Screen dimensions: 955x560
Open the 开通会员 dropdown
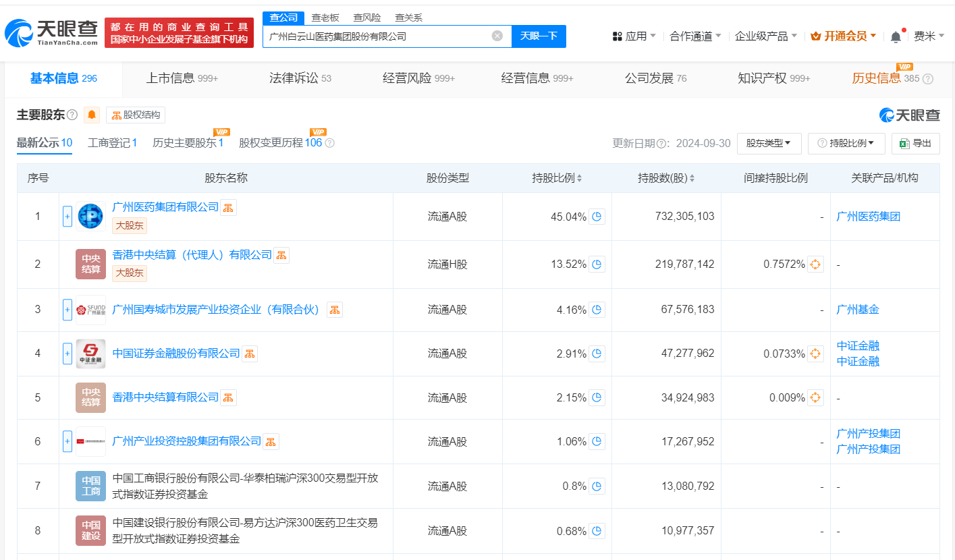[844, 36]
